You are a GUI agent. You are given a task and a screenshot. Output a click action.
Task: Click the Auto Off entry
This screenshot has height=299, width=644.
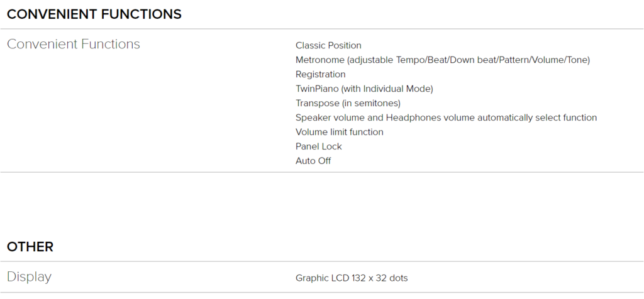(x=313, y=161)
